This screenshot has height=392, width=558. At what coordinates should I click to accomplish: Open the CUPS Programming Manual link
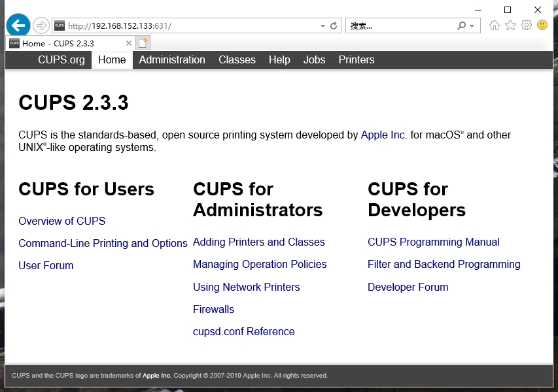tap(433, 242)
